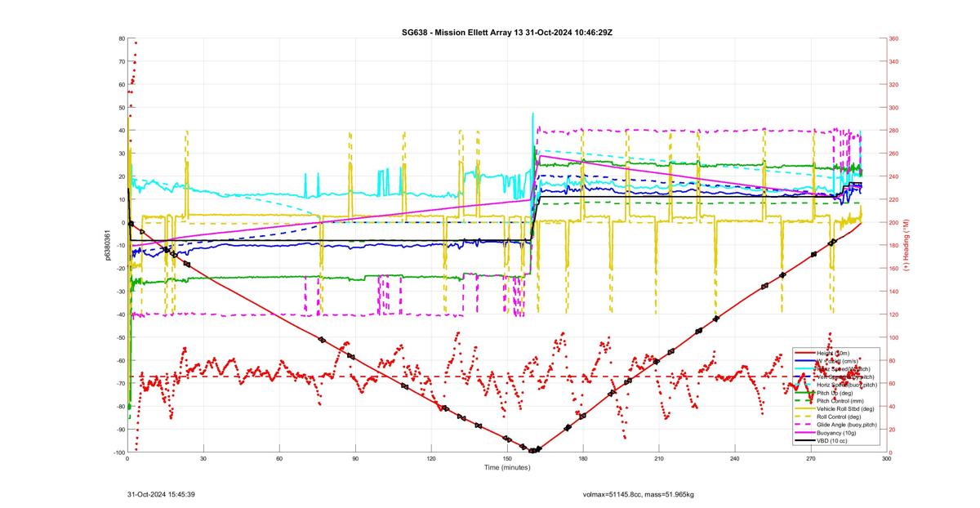Click right heading-axis tick label '280'
This screenshot has width=980, height=508.
[x=894, y=131]
